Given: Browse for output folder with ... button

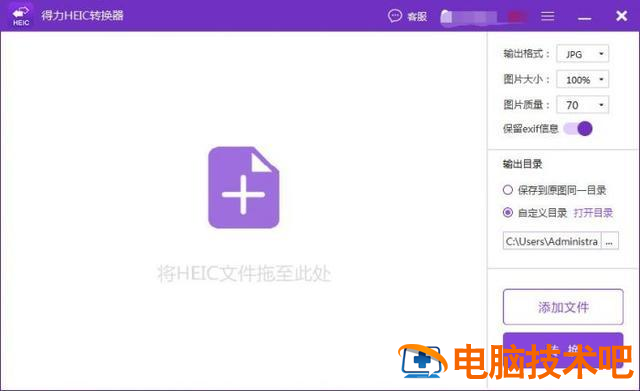Looking at the screenshot, I should click(x=609, y=241).
